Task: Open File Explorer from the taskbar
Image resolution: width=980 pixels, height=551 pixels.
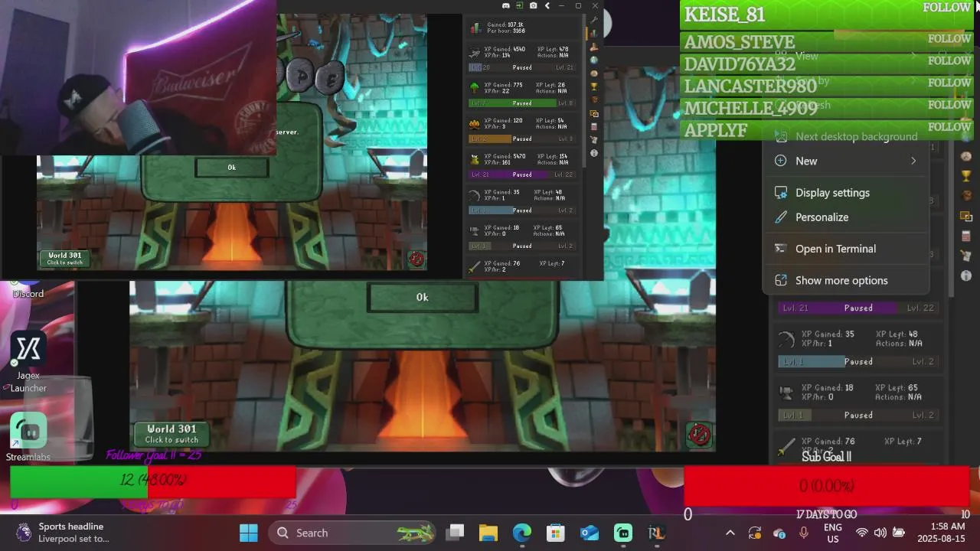Action: [488, 533]
